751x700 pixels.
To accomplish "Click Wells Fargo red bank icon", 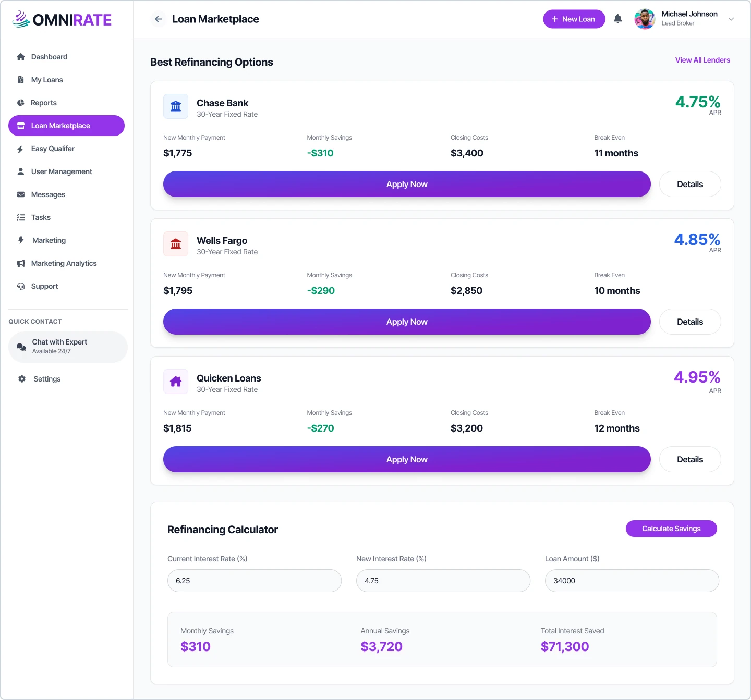I will click(176, 244).
